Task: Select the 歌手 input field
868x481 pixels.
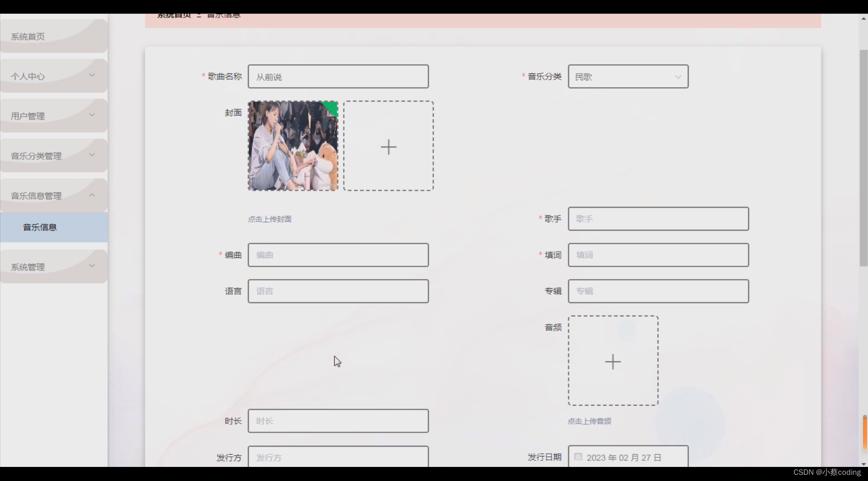Action: (x=657, y=219)
